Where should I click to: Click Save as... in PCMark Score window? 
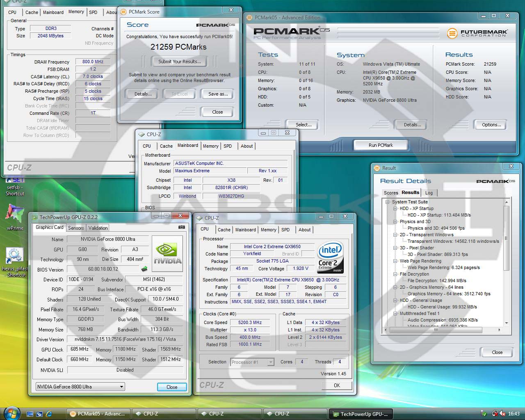tap(218, 94)
